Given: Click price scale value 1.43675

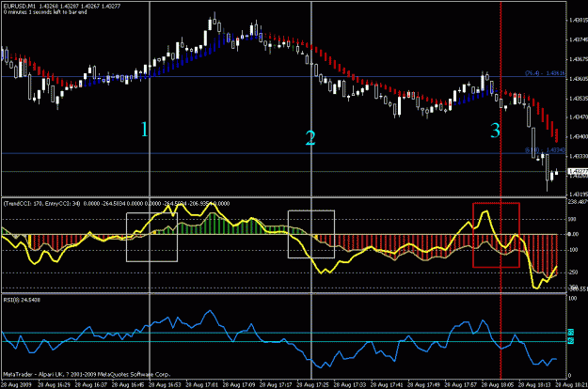Looking at the screenshot, I should [578, 59].
